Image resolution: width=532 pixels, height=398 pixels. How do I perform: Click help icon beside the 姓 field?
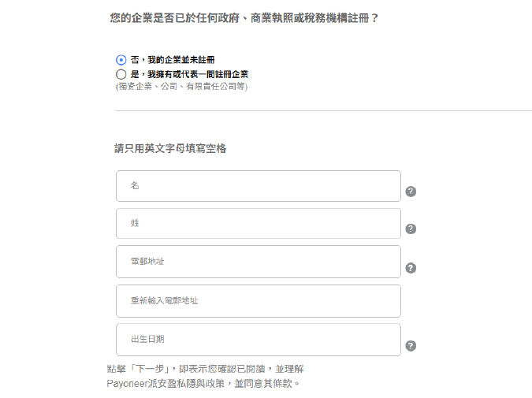pyautogui.click(x=411, y=229)
